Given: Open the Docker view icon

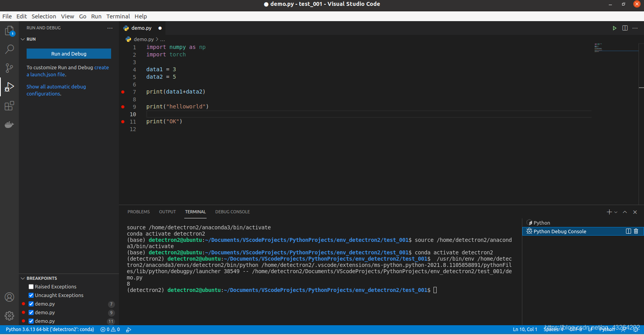Looking at the screenshot, I should pos(9,124).
